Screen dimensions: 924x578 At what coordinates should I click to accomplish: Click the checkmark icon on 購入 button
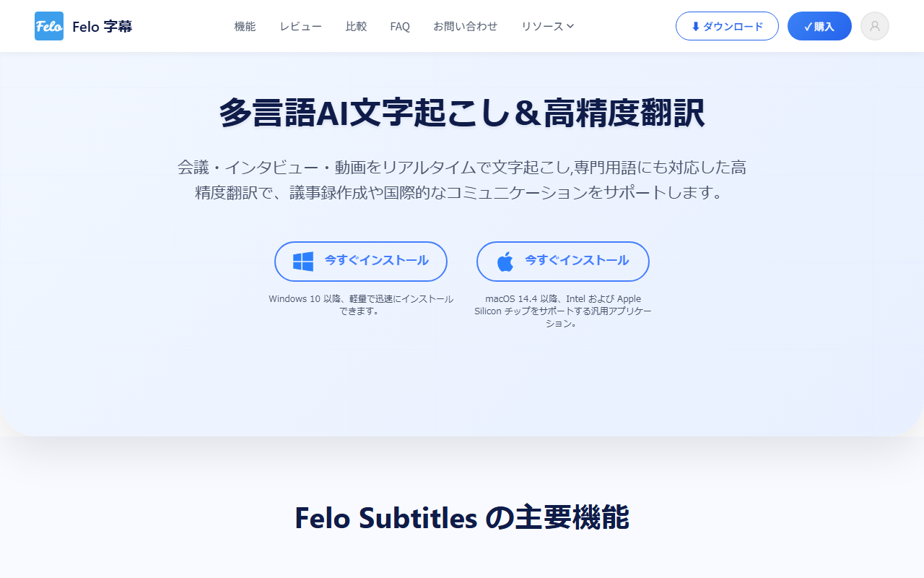coord(808,27)
